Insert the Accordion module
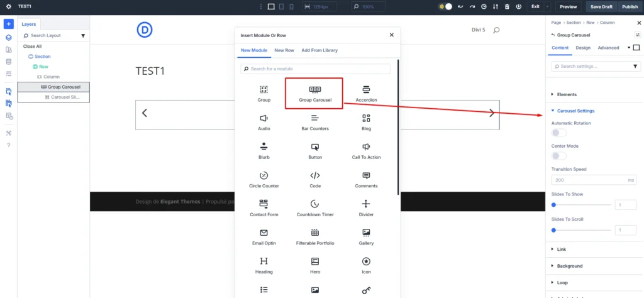 tap(366, 93)
